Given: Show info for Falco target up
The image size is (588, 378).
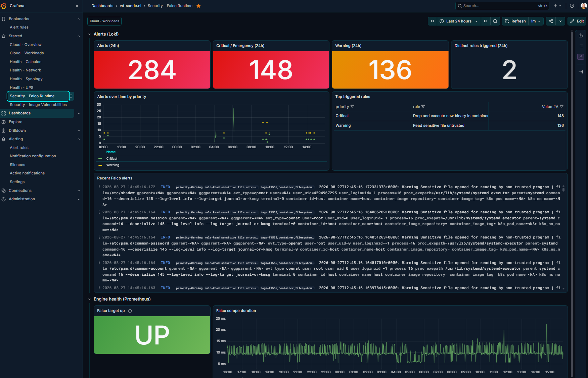Looking at the screenshot, I should click(x=130, y=311).
